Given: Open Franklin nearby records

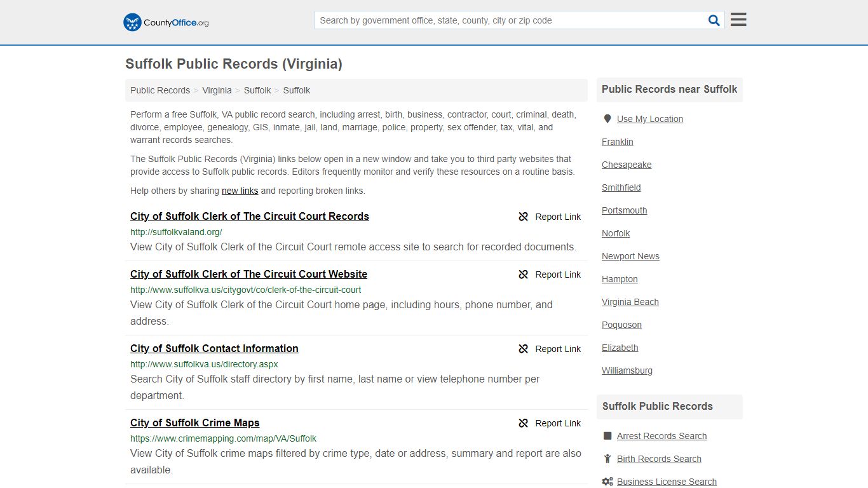Looking at the screenshot, I should (x=617, y=142).
